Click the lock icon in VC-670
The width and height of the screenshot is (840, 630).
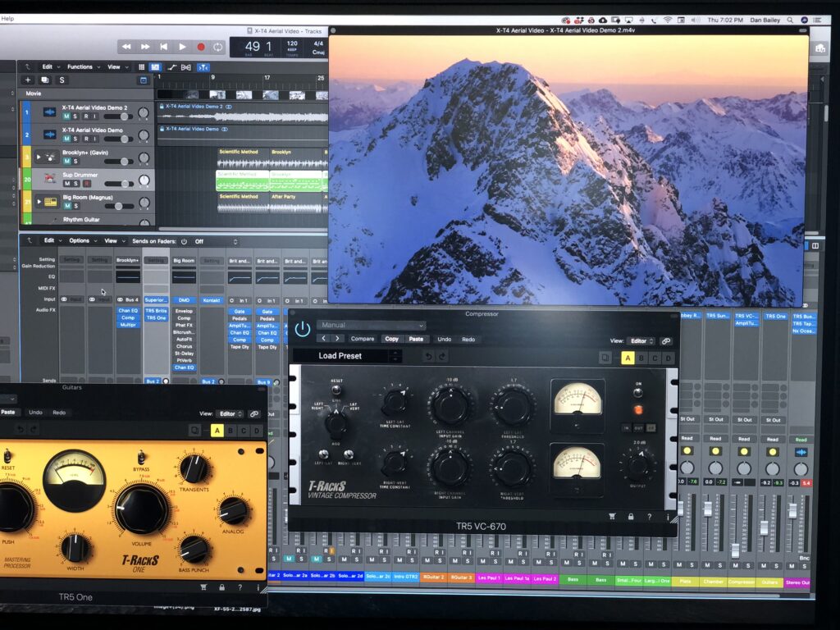[x=631, y=517]
